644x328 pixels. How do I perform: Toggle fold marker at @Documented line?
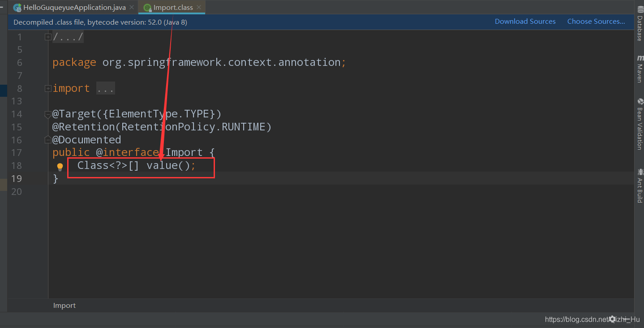click(48, 140)
